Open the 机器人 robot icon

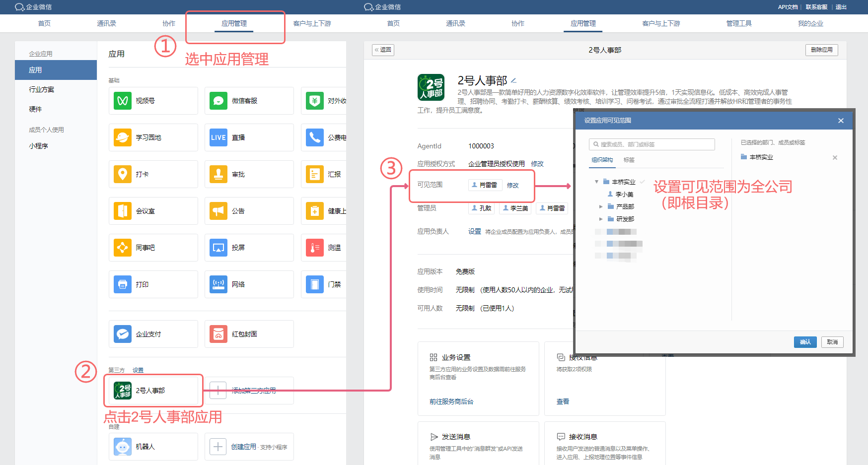tap(123, 447)
